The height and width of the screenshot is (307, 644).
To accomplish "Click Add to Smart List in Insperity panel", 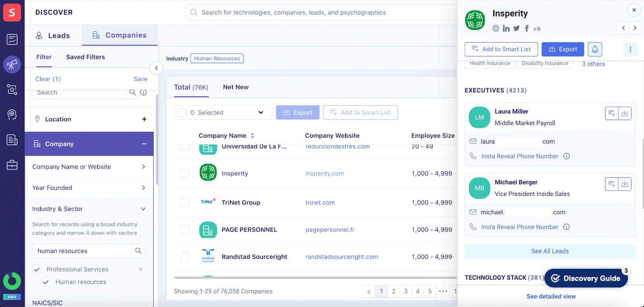I will click(x=501, y=49).
